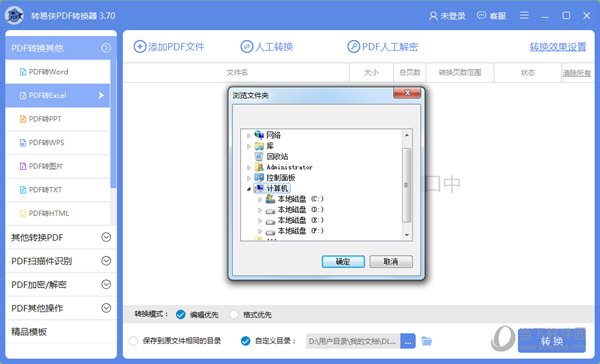The height and width of the screenshot is (364, 600).
Task: Select PDF转PPT in sidebar
Action: pos(58,119)
